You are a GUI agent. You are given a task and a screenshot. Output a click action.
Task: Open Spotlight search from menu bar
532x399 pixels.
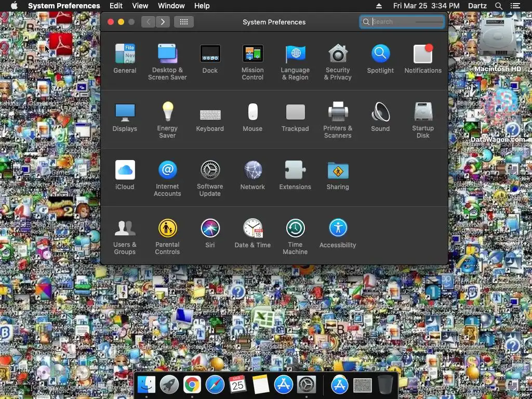coord(498,6)
